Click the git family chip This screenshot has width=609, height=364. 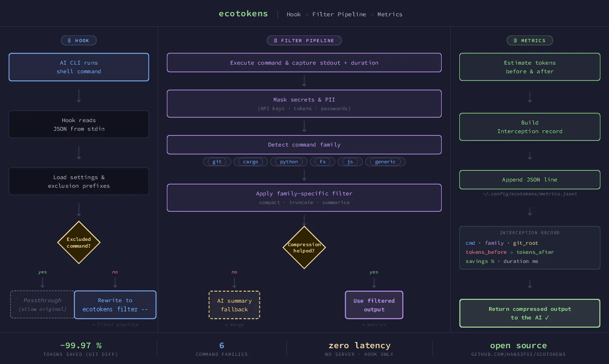click(x=217, y=162)
